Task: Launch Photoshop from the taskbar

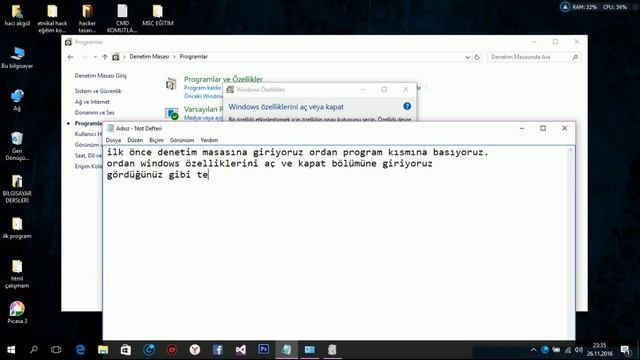Action: [x=264, y=350]
